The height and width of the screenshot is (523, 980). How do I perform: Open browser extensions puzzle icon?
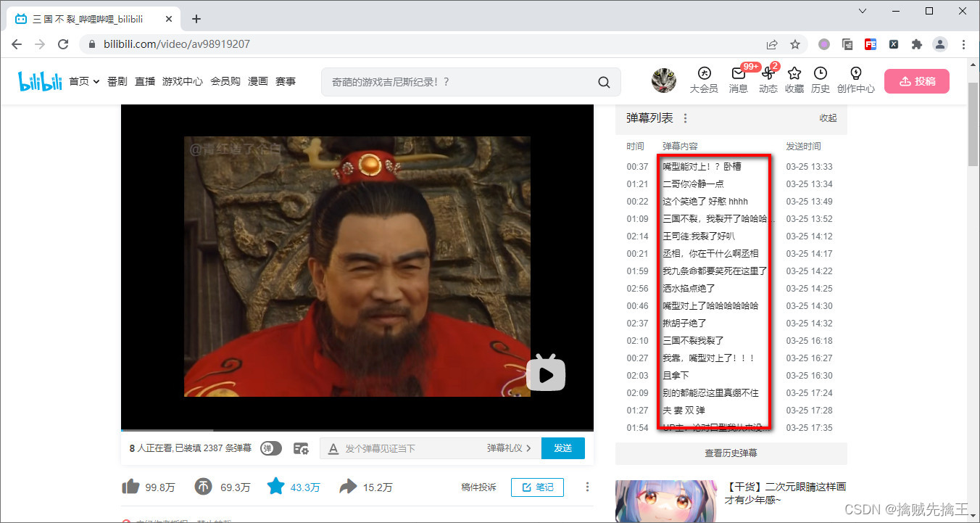[917, 44]
